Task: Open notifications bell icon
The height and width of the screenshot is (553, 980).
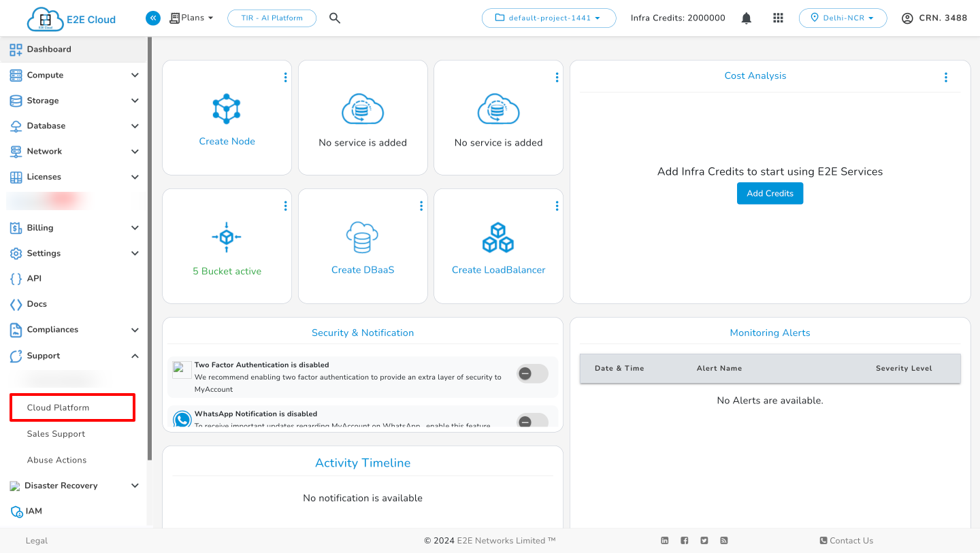Action: pos(747,18)
